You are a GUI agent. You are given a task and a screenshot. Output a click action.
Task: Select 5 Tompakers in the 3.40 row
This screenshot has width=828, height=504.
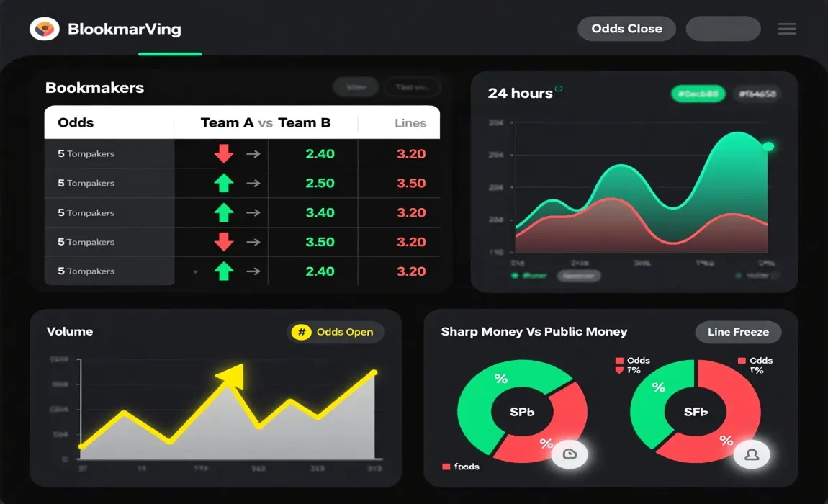[x=86, y=212]
